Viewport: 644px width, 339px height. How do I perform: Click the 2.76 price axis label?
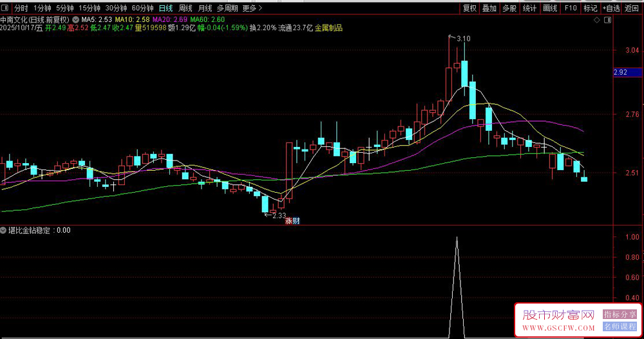click(632, 114)
